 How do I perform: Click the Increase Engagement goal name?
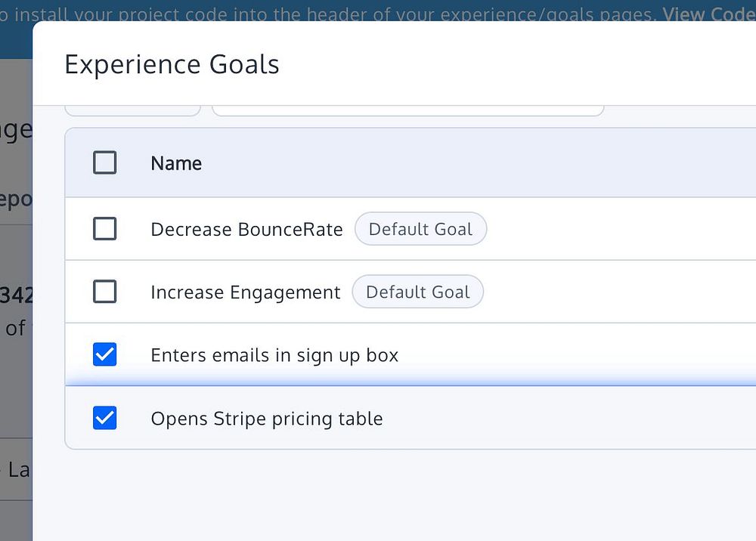tap(246, 292)
